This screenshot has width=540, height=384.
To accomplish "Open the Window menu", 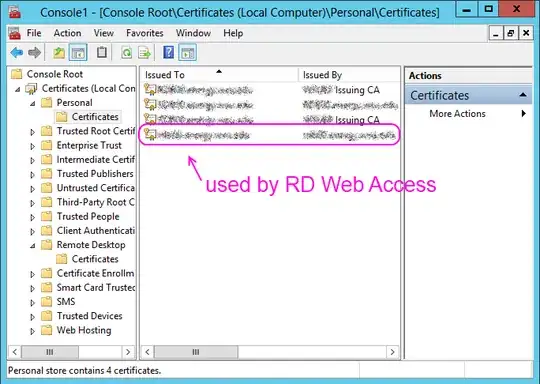I will pos(193,33).
